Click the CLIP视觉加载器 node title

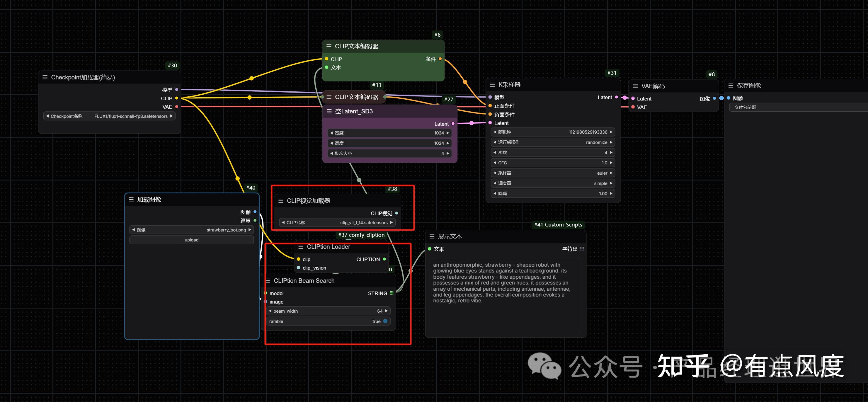[x=308, y=201]
